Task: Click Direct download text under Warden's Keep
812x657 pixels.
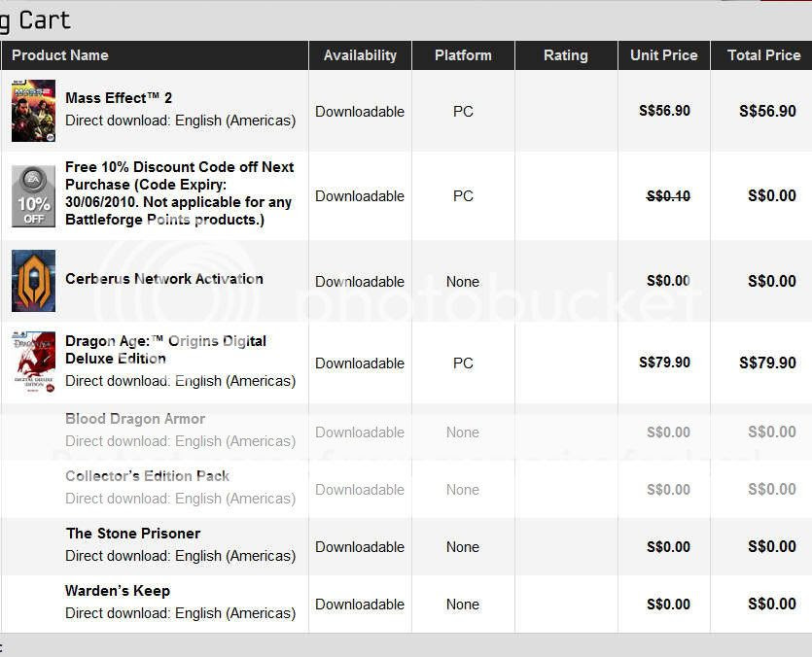Action: click(180, 613)
